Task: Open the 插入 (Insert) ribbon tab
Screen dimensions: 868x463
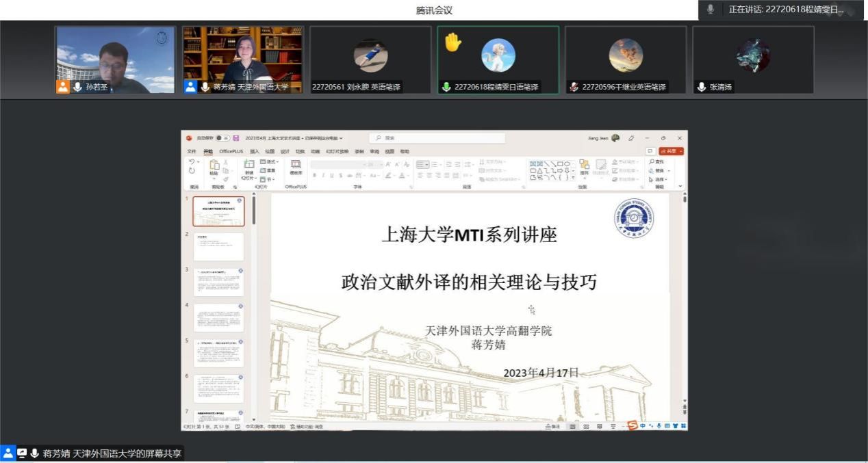Action: 254,151
